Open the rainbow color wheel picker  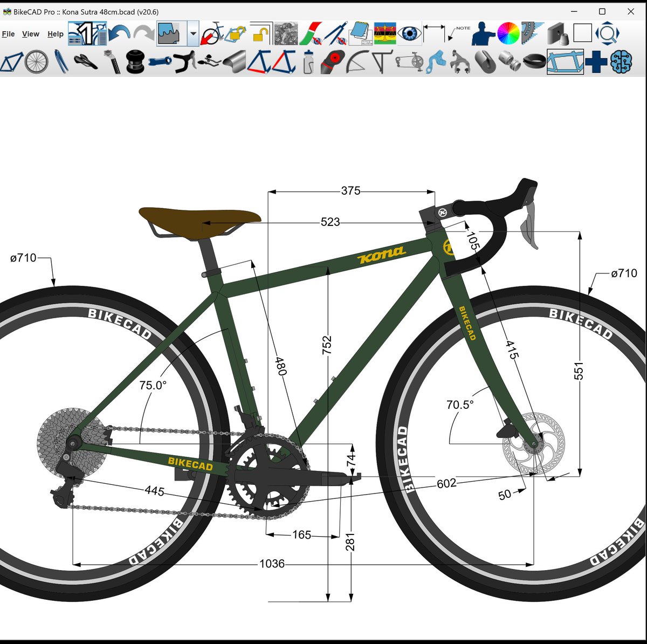(x=508, y=33)
